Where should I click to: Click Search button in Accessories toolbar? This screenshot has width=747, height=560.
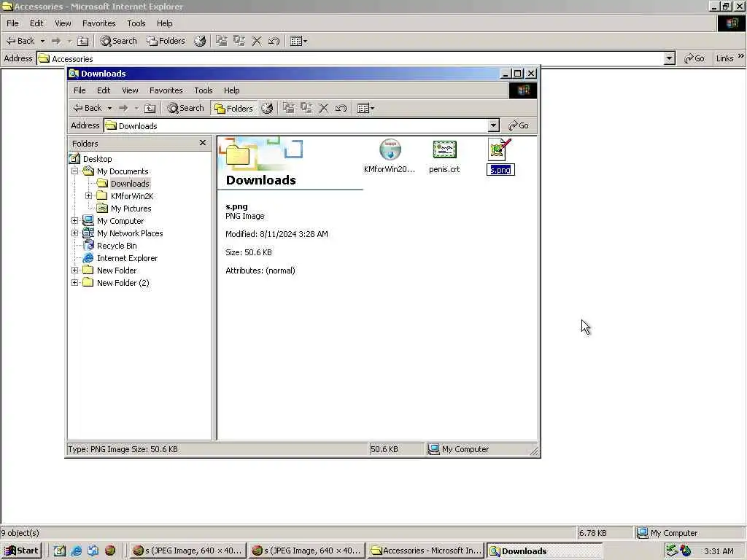pyautogui.click(x=119, y=41)
